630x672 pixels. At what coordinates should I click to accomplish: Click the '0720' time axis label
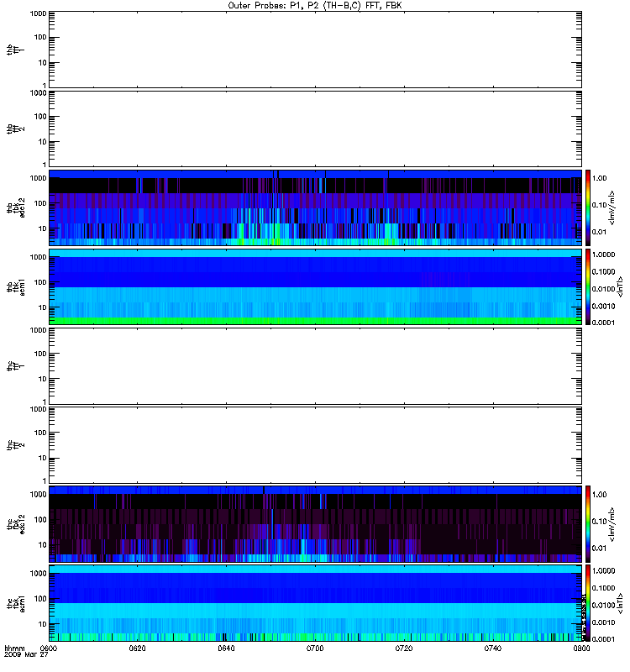tap(404, 648)
